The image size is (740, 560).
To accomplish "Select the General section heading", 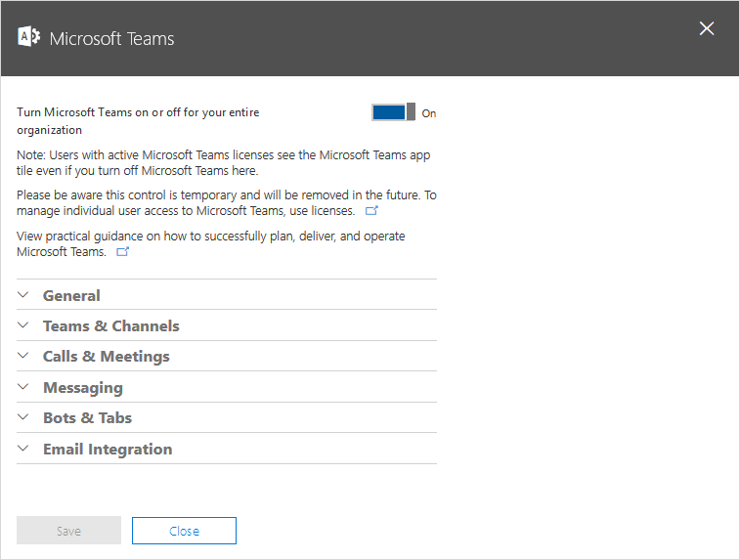I will pyautogui.click(x=71, y=296).
